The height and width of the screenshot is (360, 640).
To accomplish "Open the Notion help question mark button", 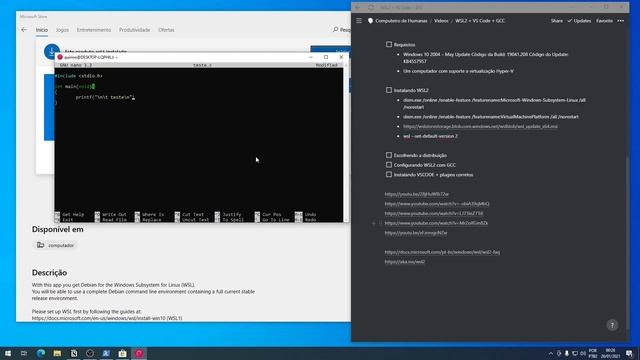I will point(612,325).
